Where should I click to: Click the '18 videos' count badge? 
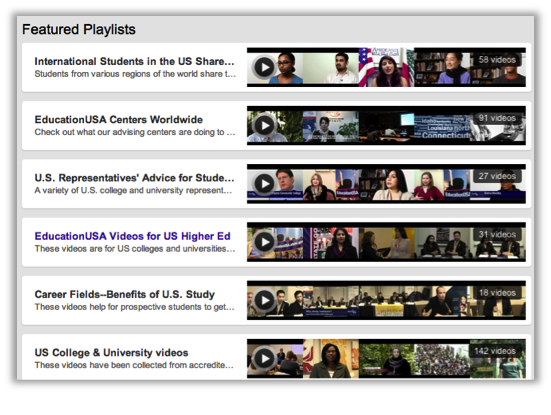tap(497, 293)
